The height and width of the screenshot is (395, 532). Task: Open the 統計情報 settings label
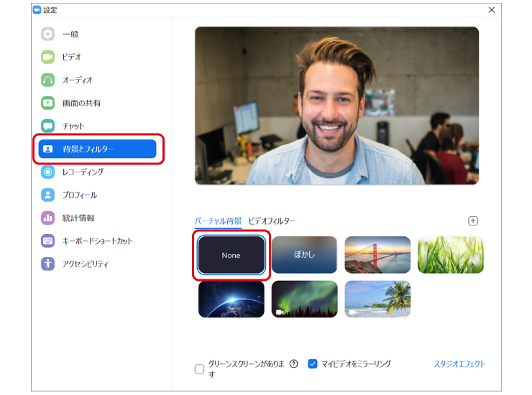tap(78, 218)
